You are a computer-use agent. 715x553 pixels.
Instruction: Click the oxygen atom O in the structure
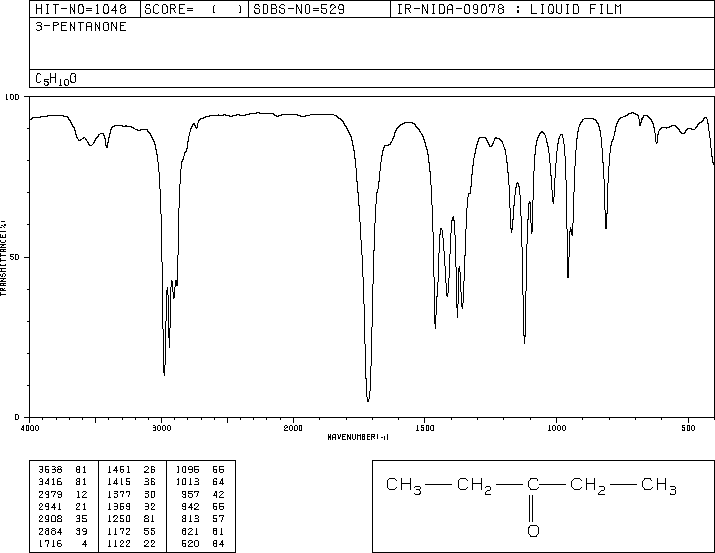tap(533, 531)
